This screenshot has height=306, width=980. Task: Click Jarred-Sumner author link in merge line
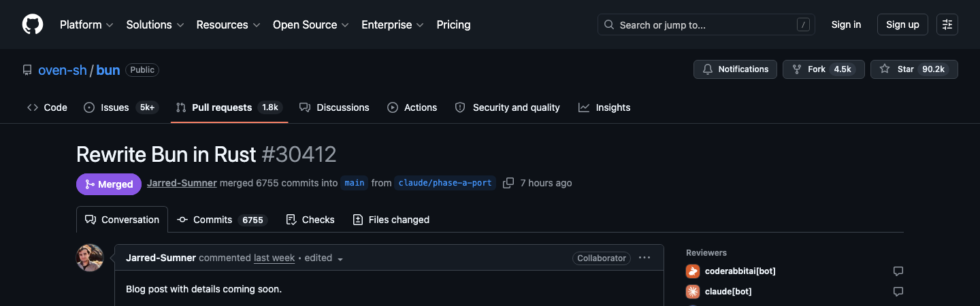pyautogui.click(x=182, y=183)
